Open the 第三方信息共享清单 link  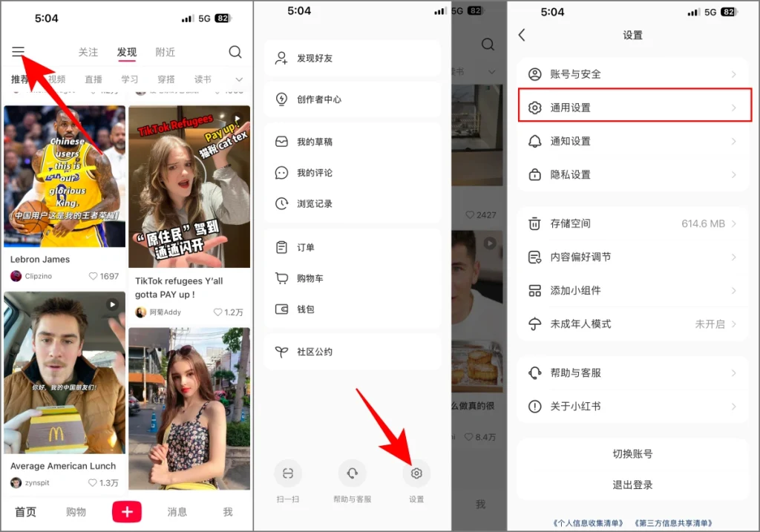pos(673,523)
